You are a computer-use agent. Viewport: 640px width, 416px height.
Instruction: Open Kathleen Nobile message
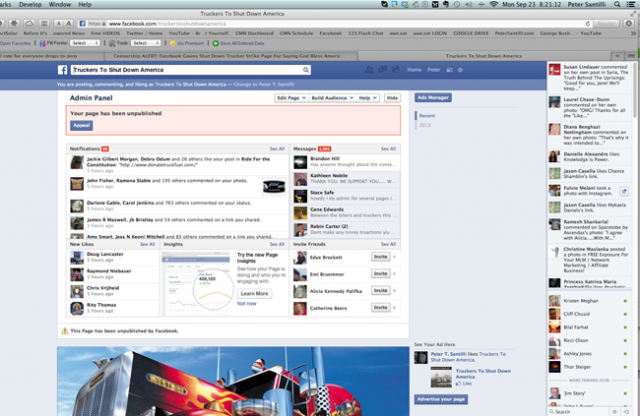click(x=345, y=179)
